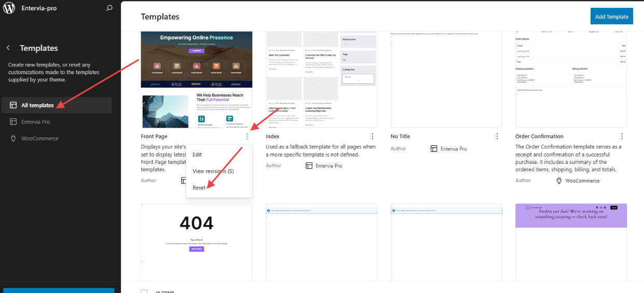
Task: Click the No Title template title
Action: 400,136
